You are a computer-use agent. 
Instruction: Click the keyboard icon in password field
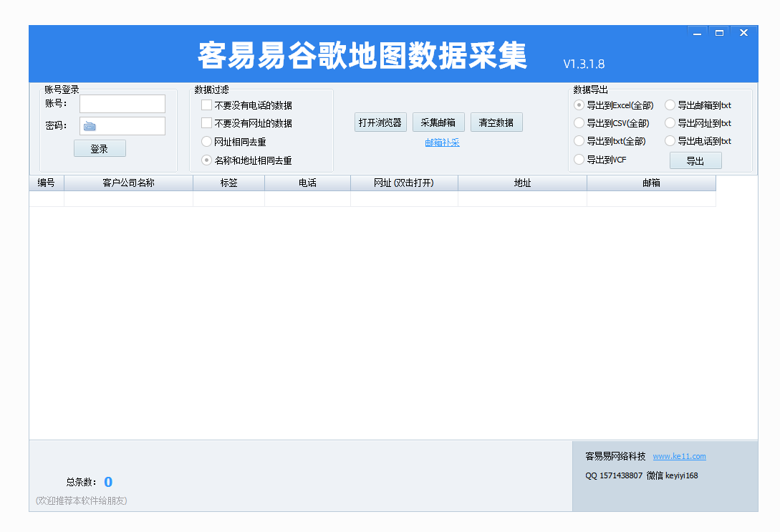pos(90,126)
